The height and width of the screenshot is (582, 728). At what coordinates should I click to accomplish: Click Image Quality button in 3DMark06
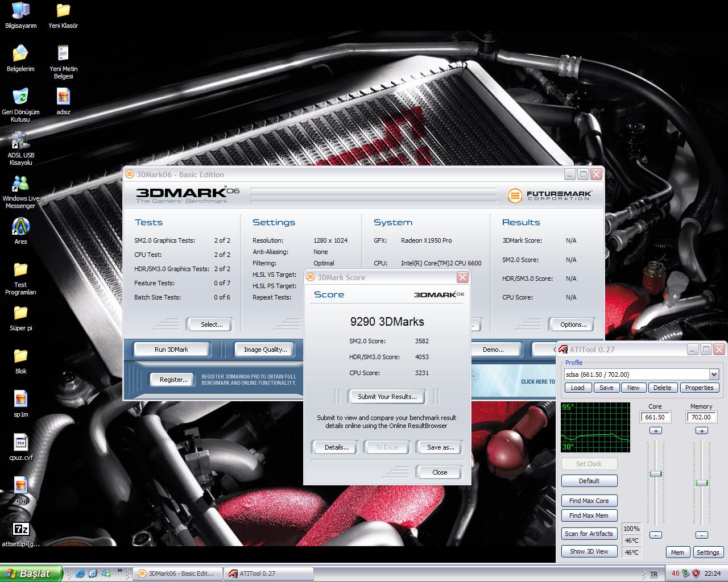[265, 350]
